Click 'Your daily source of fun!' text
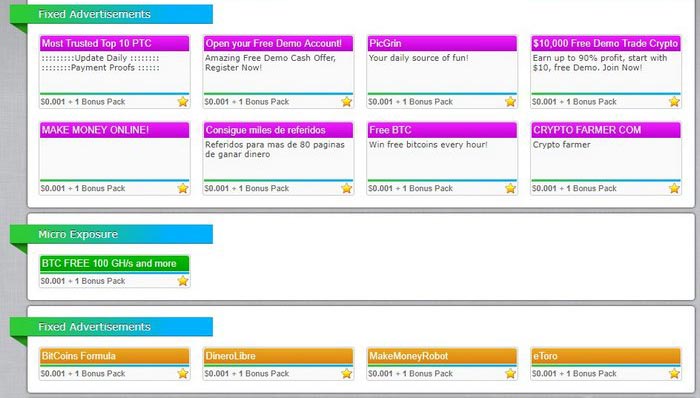Viewport: 700px width, 398px height. tap(418, 58)
